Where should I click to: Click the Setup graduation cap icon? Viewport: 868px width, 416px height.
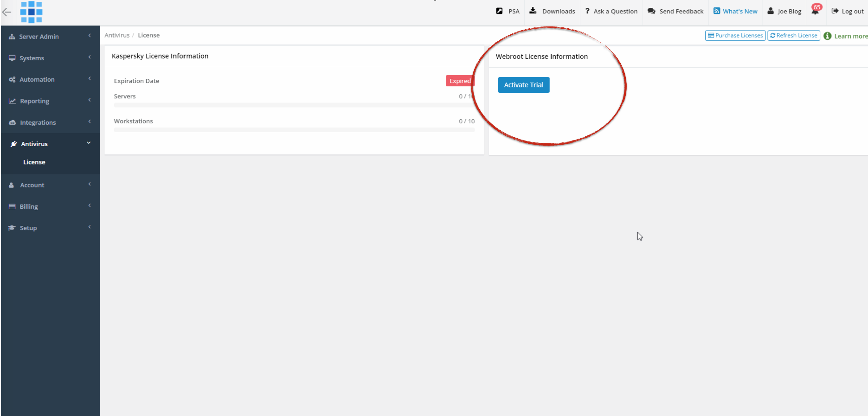tap(12, 228)
